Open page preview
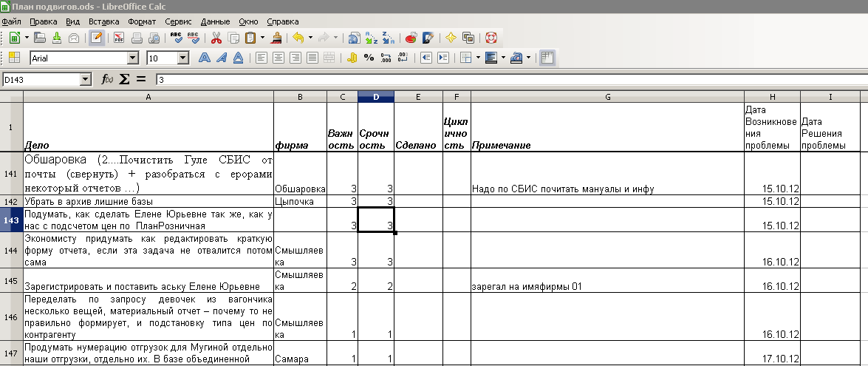The image size is (868, 366). coord(154,38)
